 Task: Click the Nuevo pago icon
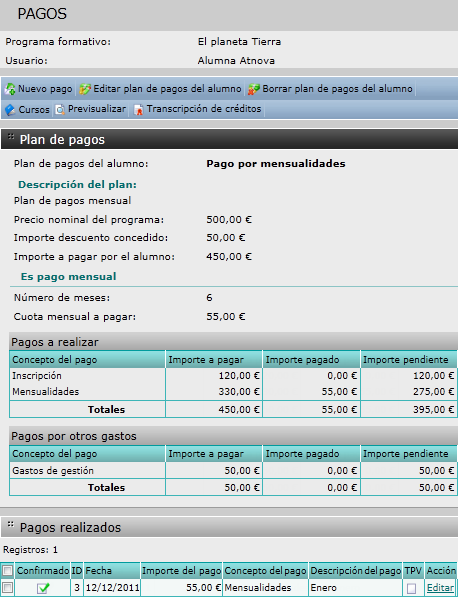click(x=10, y=89)
